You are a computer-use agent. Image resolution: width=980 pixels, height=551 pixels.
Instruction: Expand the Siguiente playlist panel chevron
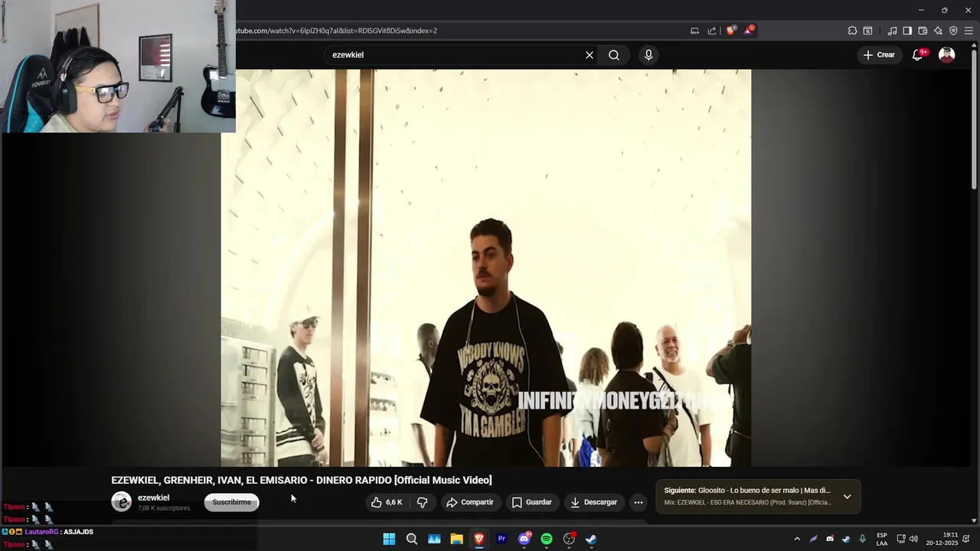click(847, 497)
